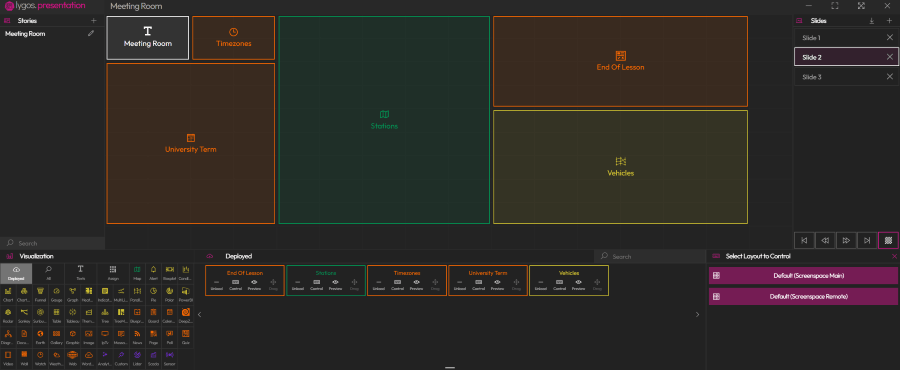The image size is (900, 370).
Task: Choose the Gauge visualization
Action: click(x=57, y=294)
